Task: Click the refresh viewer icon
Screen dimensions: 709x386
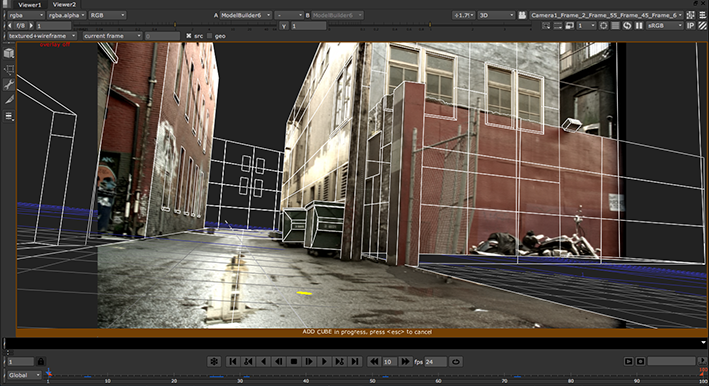Action: click(x=627, y=26)
